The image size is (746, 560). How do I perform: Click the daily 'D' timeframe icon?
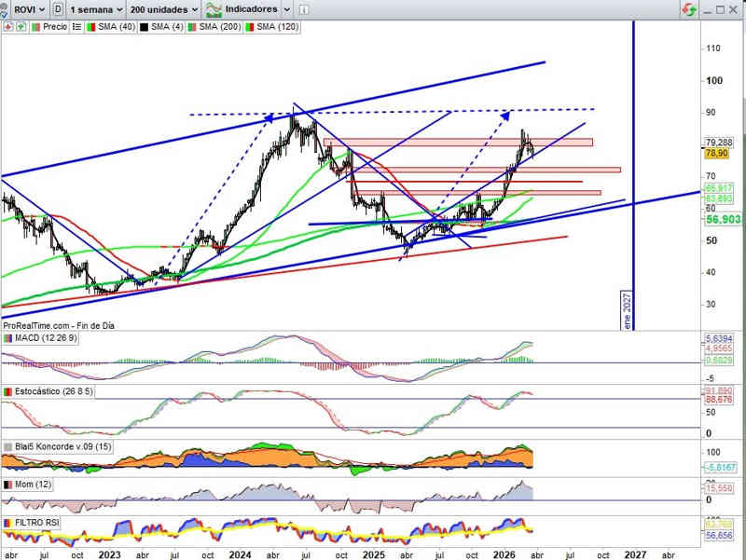click(x=60, y=9)
